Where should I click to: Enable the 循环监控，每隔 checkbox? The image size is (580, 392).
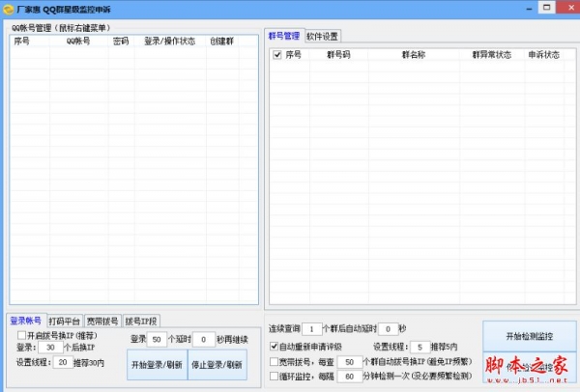(274, 377)
